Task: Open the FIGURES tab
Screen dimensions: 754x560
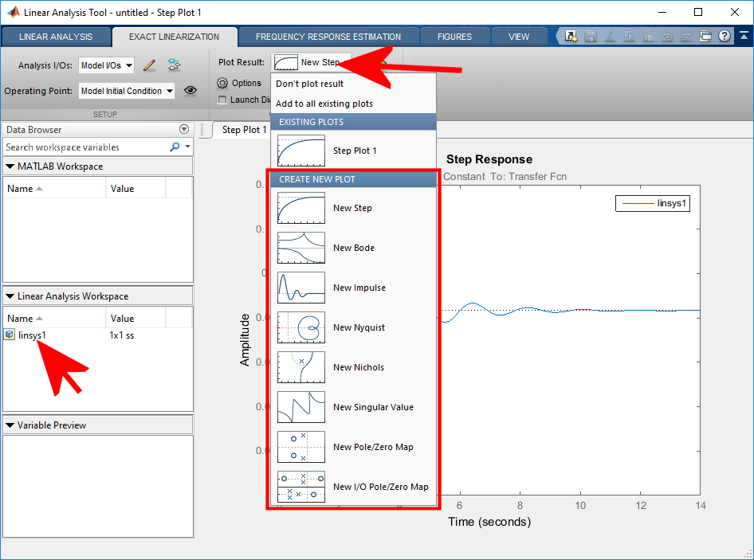Action: (x=454, y=37)
